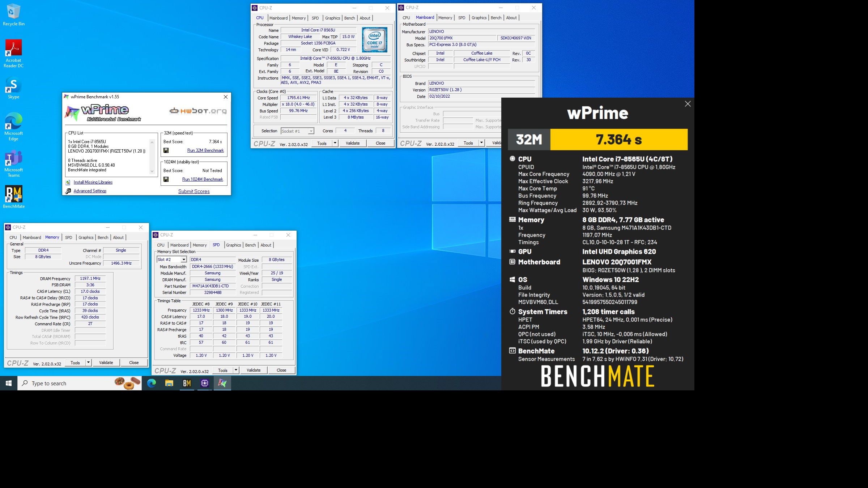Viewport: 868px width, 488px height.
Task: Click Validate in CPU-Z Memory window
Action: click(106, 363)
